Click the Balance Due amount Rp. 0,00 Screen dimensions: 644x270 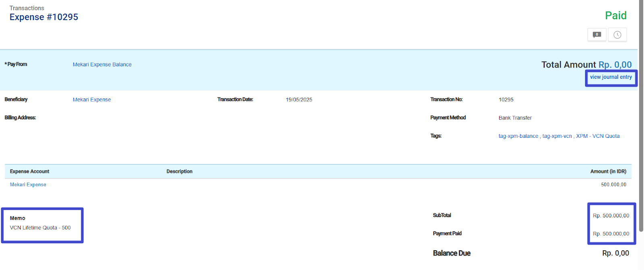pos(615,253)
